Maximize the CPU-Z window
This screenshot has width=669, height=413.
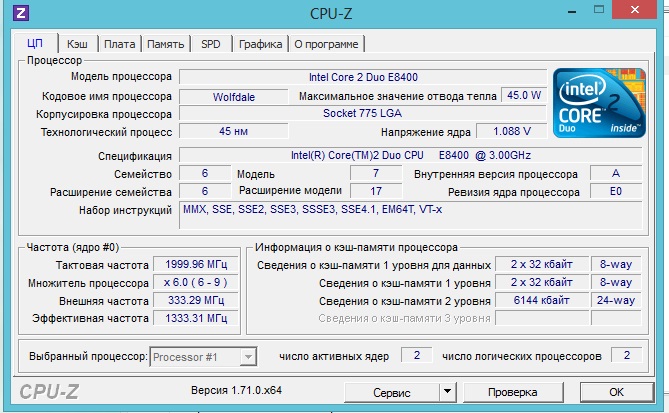(x=599, y=10)
